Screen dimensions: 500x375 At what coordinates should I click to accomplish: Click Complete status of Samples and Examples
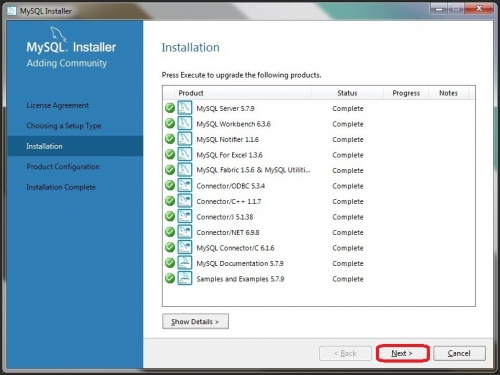348,279
